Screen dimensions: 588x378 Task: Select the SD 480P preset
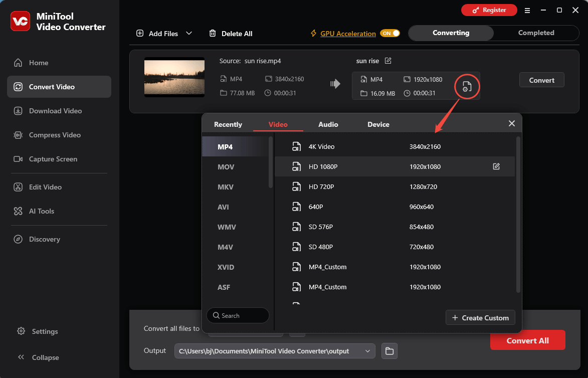[395, 247]
